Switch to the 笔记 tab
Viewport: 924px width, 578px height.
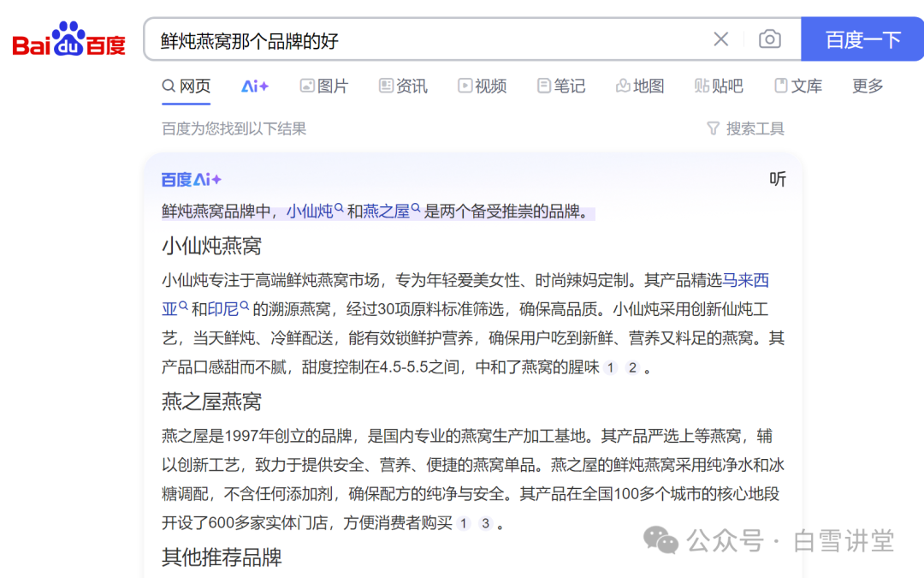[x=561, y=86]
